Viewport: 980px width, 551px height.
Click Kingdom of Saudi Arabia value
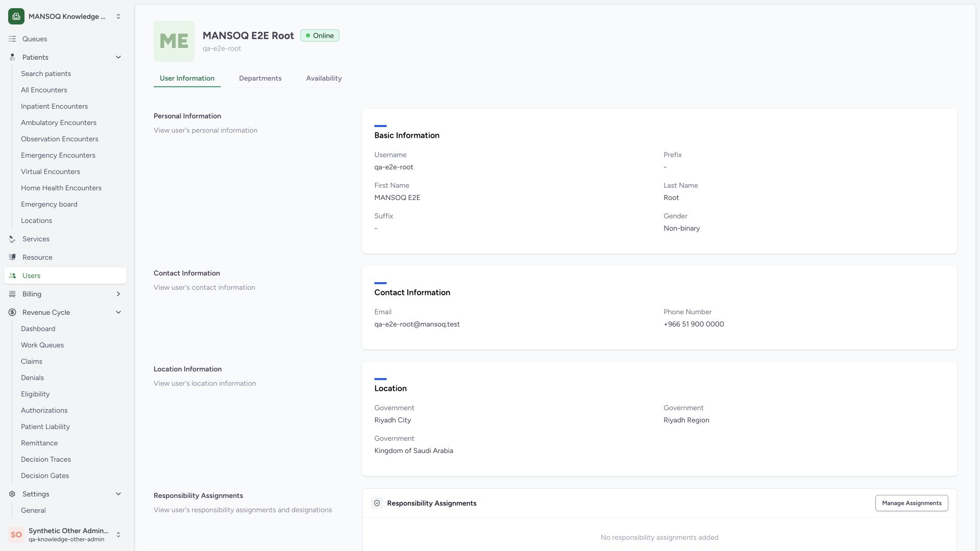[x=413, y=450]
